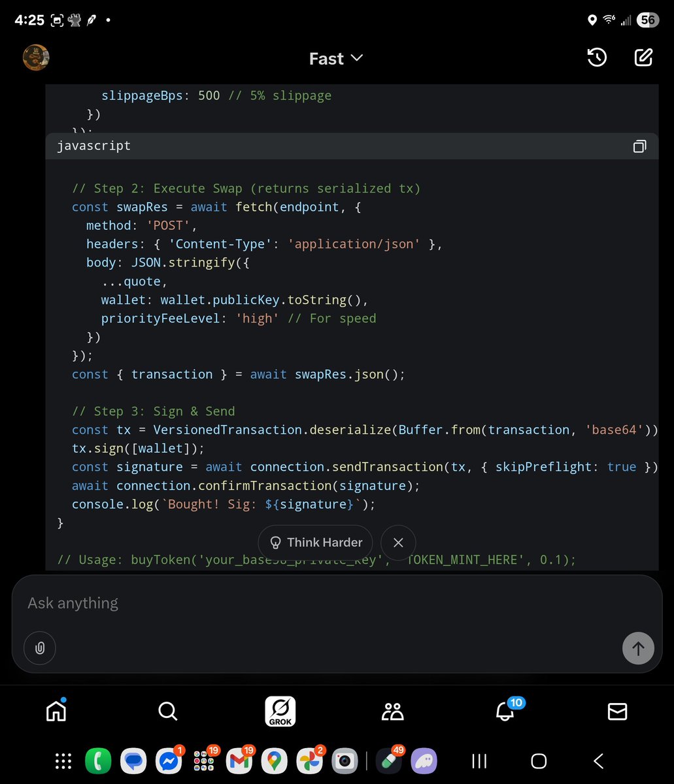674x784 pixels.
Task: Open the friends tab in bottom navigation
Action: coord(392,711)
